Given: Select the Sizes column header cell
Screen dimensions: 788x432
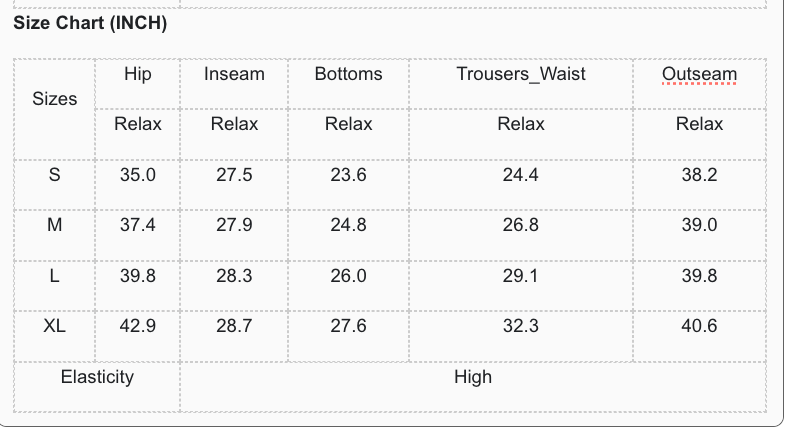Looking at the screenshot, I should 55,99.
